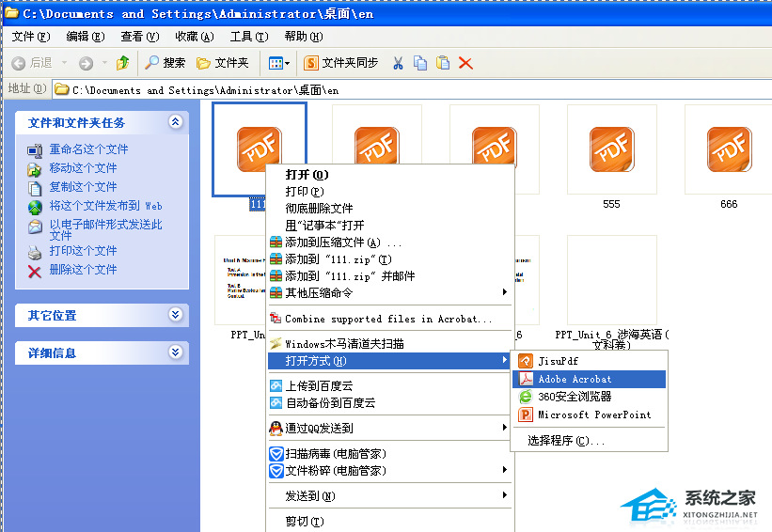Image resolution: width=772 pixels, height=532 pixels.
Task: Open the file with Adobe Acrobat
Action: tap(575, 379)
